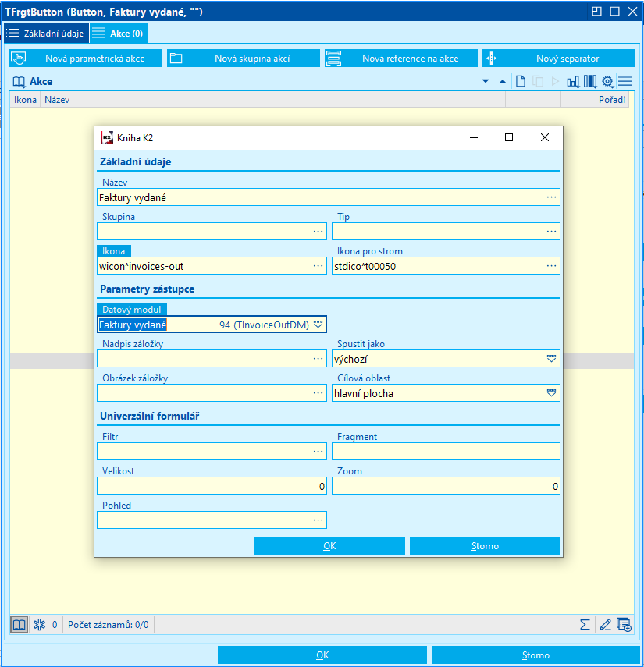Click the ellipsis in Filtr field
Viewport: 644px width, 667px height.
318,452
